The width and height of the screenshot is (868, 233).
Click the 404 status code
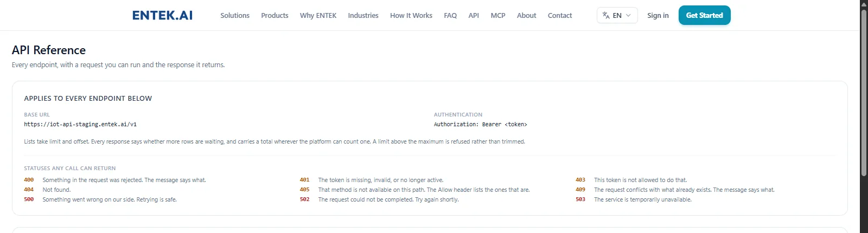click(29, 190)
